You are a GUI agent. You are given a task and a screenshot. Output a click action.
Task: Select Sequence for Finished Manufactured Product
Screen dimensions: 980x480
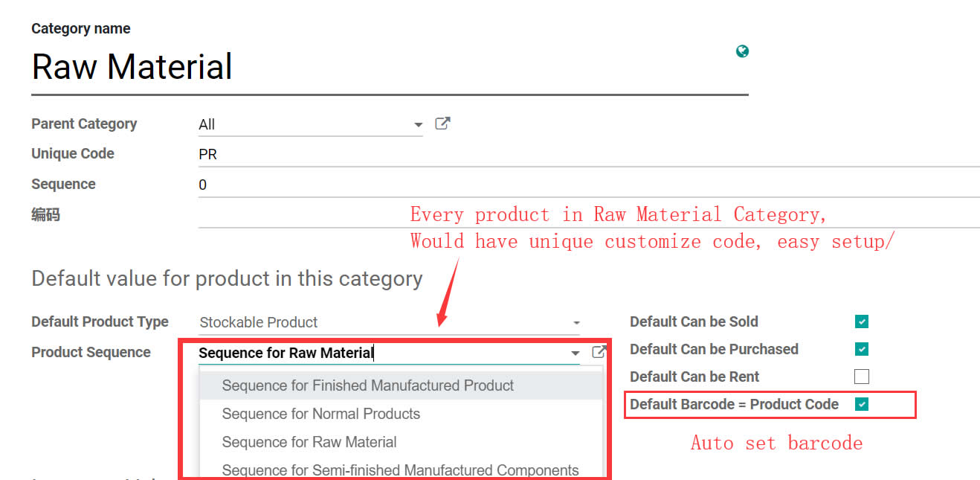click(368, 385)
